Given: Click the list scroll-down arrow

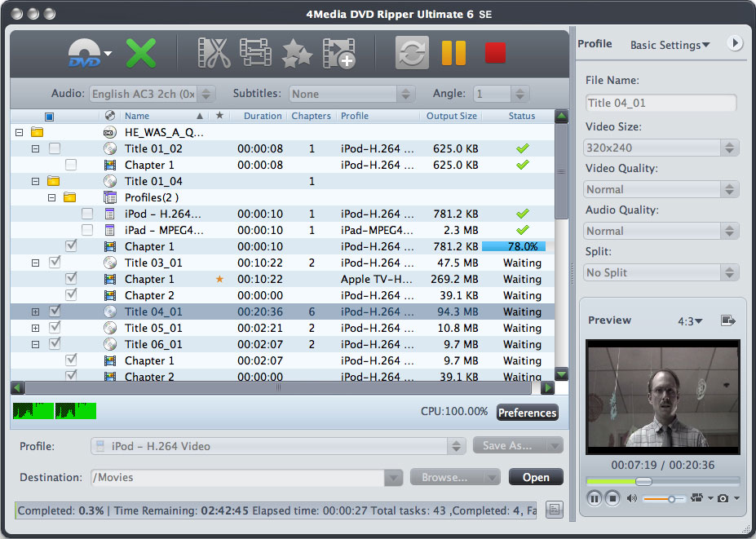Looking at the screenshot, I should pyautogui.click(x=561, y=374).
